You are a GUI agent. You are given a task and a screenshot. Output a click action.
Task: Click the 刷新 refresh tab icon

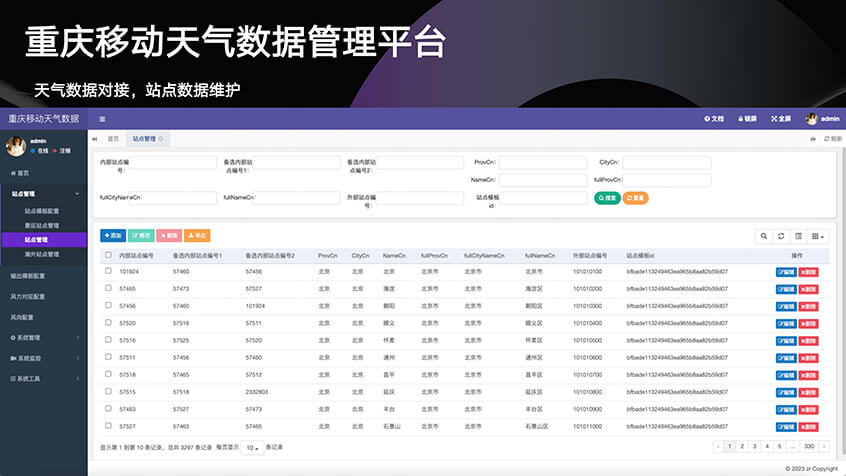pos(831,139)
